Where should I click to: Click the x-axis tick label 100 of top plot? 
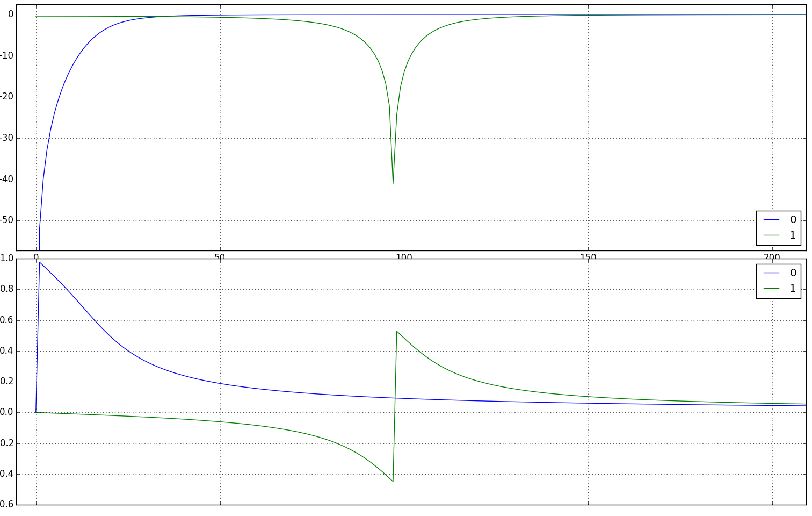coord(404,256)
